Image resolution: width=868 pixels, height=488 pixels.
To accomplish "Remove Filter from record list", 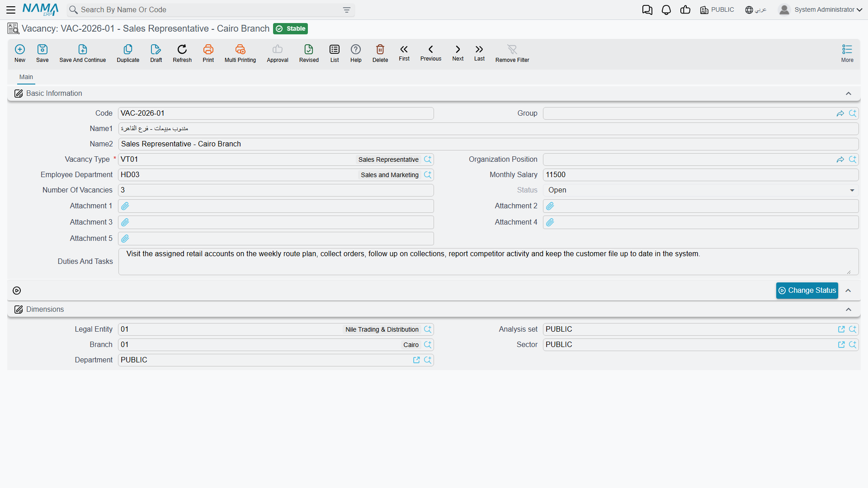I will [512, 53].
